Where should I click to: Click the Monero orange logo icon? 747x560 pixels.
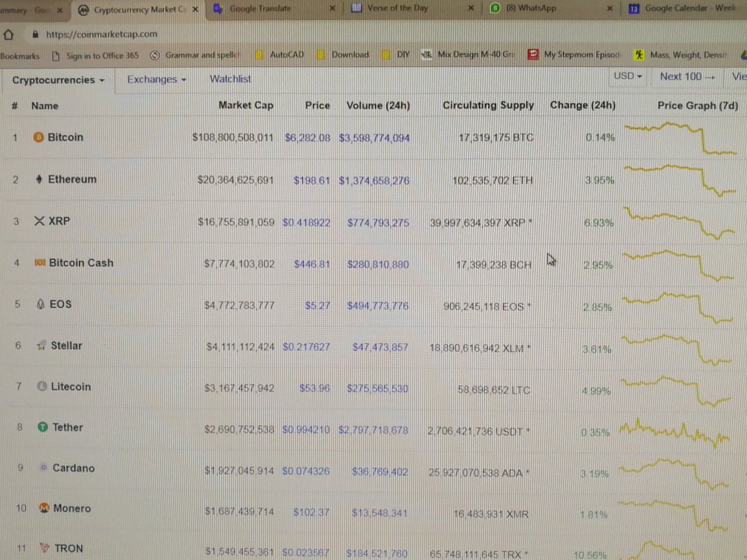pos(44,509)
